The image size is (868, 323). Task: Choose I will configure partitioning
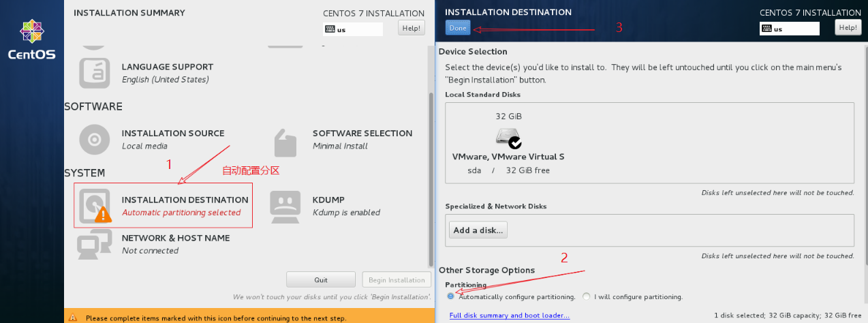(x=587, y=296)
